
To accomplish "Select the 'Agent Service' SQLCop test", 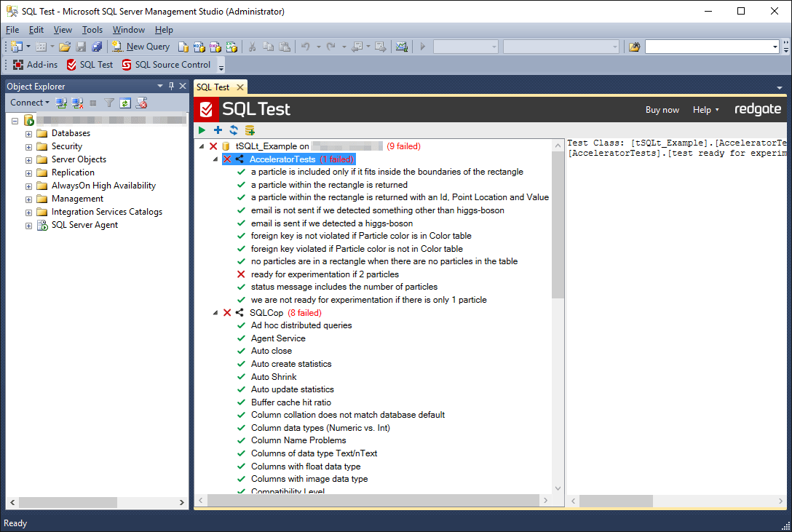I will pos(278,338).
